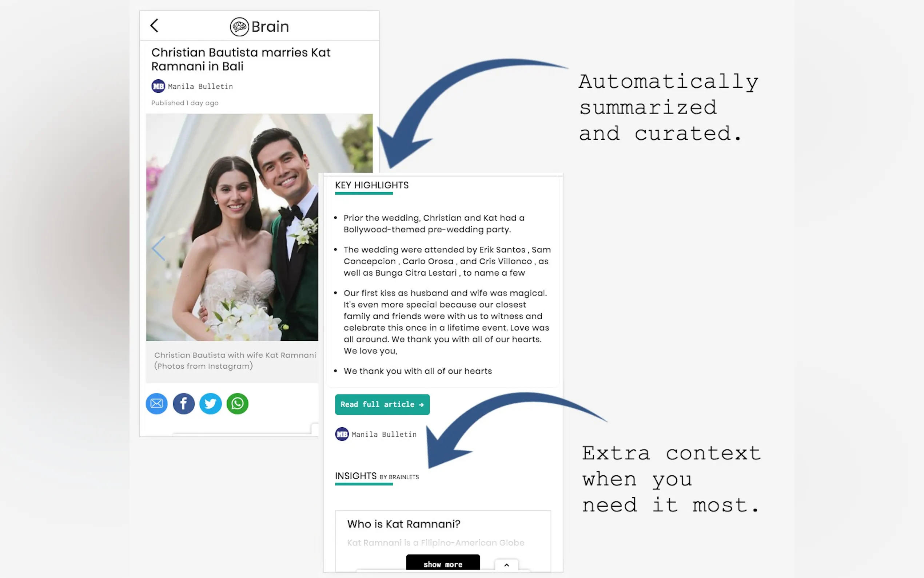Share the article on Facebook
Viewport: 924px width, 578px height.
[x=183, y=404]
